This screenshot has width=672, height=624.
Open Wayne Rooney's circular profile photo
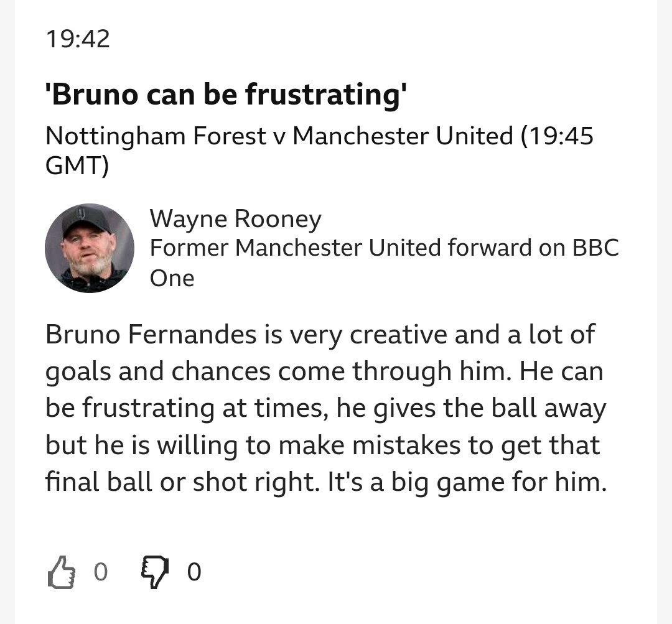[90, 248]
